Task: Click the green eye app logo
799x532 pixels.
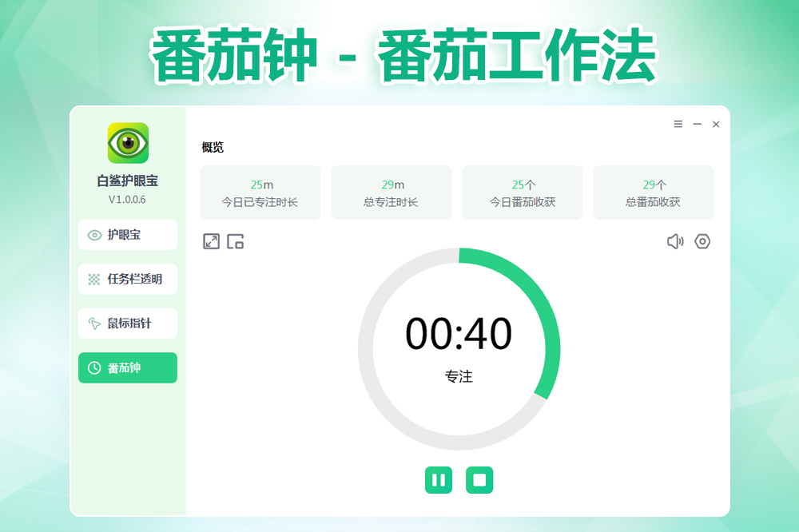Action: point(128,143)
